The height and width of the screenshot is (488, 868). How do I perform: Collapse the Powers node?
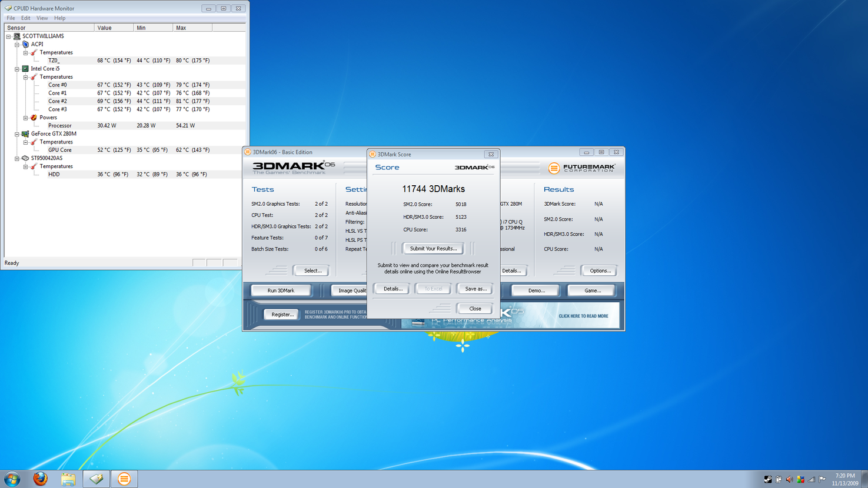pos(25,118)
